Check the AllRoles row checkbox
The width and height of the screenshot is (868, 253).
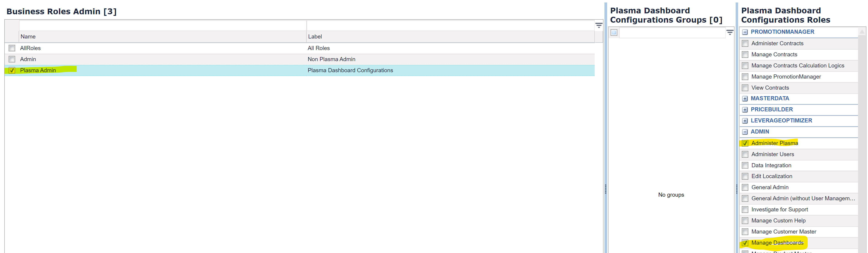point(12,48)
